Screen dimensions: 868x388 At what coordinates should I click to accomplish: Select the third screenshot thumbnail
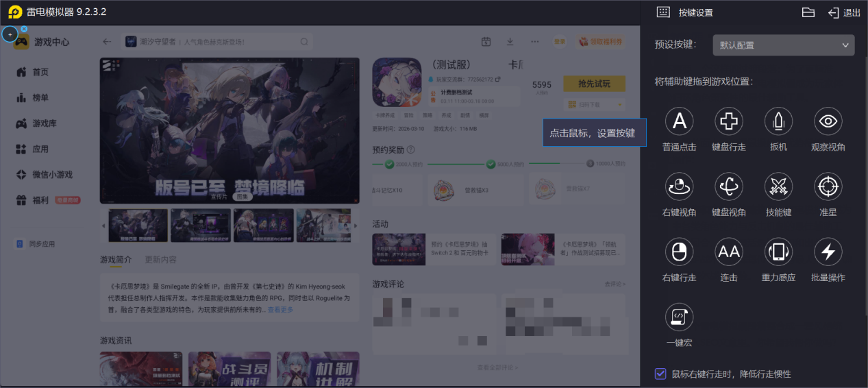tap(264, 226)
